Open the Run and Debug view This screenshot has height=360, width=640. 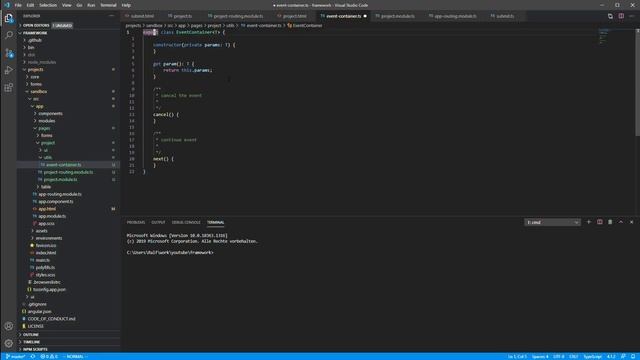pyautogui.click(x=9, y=70)
